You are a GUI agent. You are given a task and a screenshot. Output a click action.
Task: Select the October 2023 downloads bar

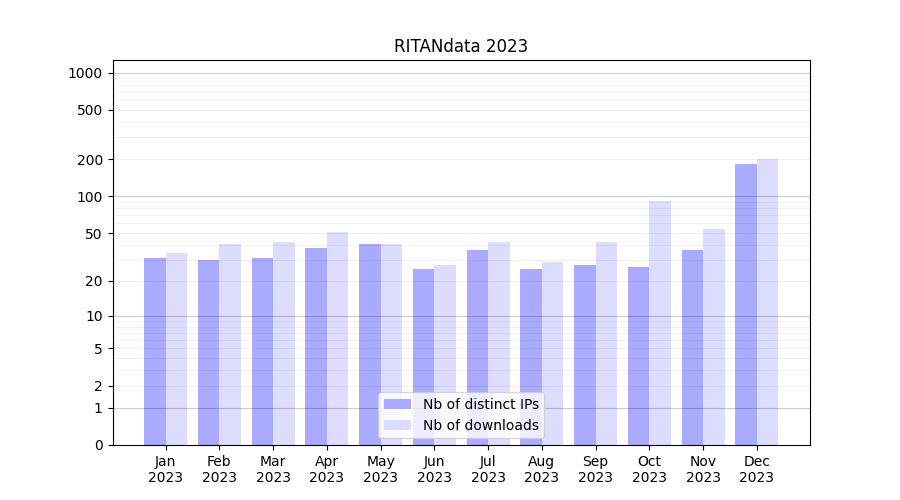pos(660,320)
